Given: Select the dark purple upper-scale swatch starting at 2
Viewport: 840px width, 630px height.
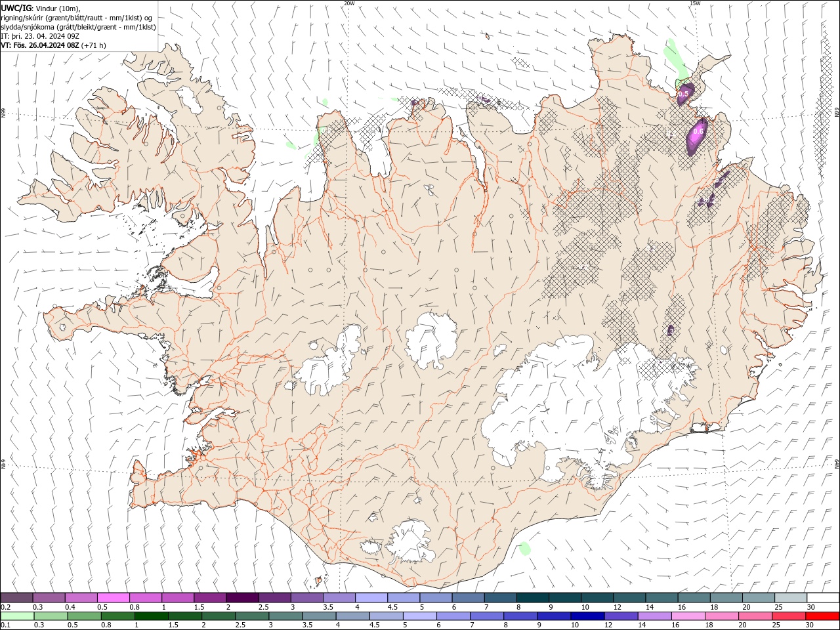Looking at the screenshot, I should tap(242, 598).
